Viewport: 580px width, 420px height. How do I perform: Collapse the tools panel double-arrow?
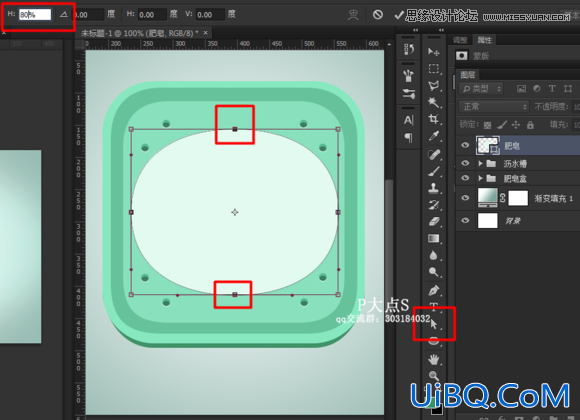(x=441, y=30)
